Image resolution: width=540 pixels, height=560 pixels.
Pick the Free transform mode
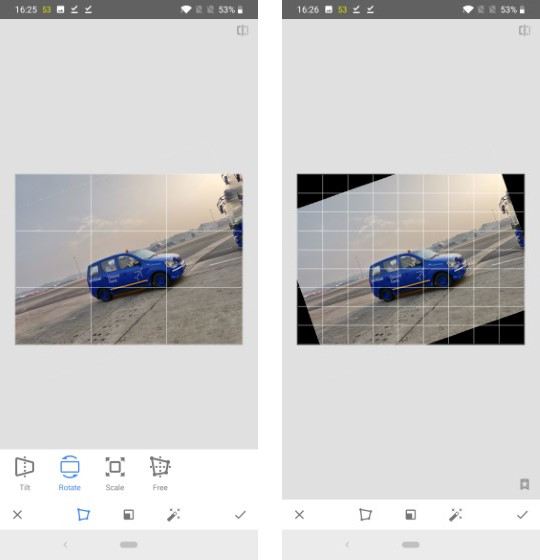160,473
